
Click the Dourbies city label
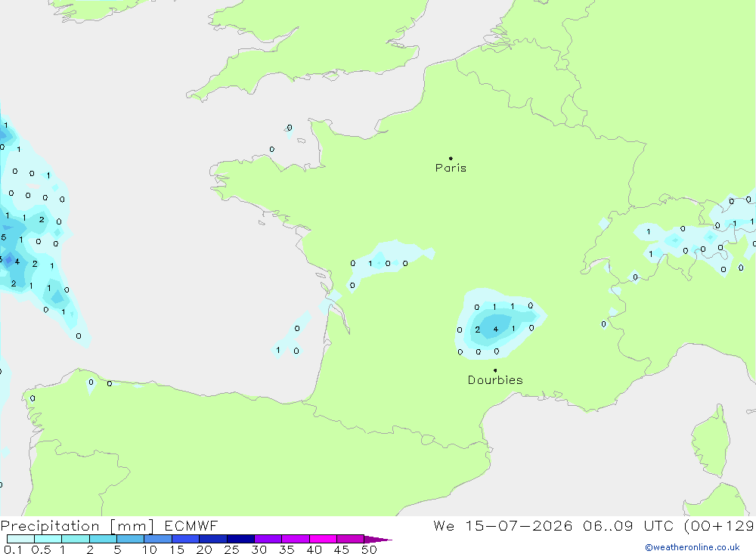tap(495, 380)
